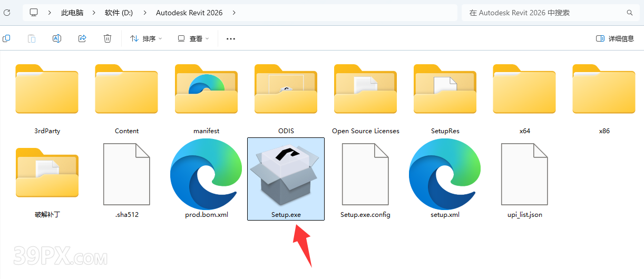Click the upi_list.json file name
This screenshot has width=644, height=279.
[524, 214]
